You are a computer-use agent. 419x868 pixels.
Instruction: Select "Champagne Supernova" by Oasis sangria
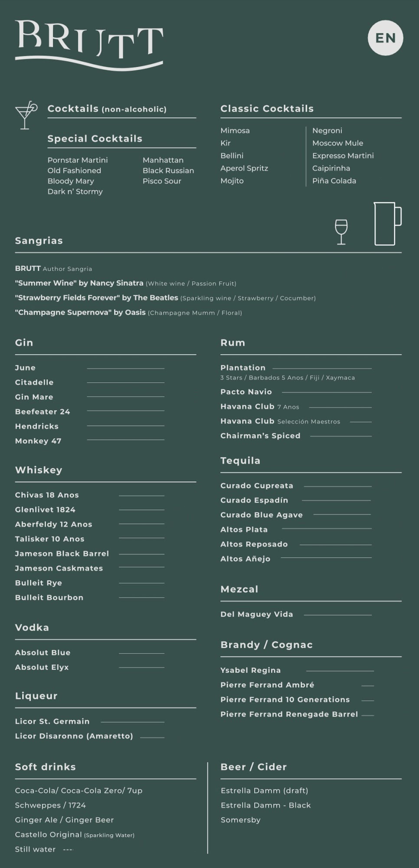click(80, 312)
